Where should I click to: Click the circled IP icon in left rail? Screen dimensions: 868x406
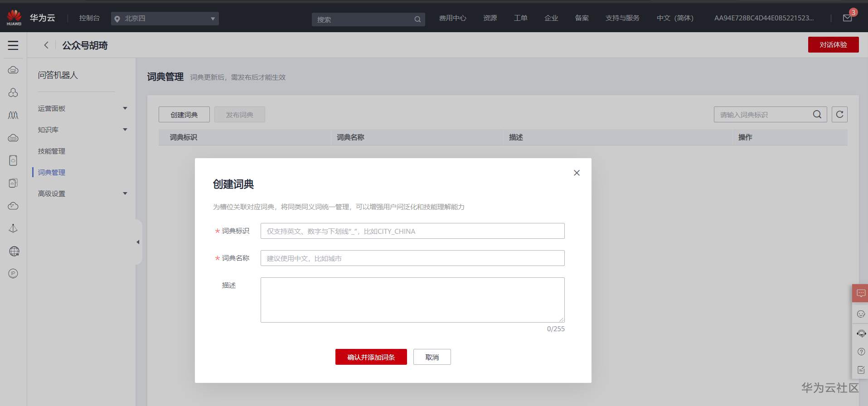[x=13, y=273]
